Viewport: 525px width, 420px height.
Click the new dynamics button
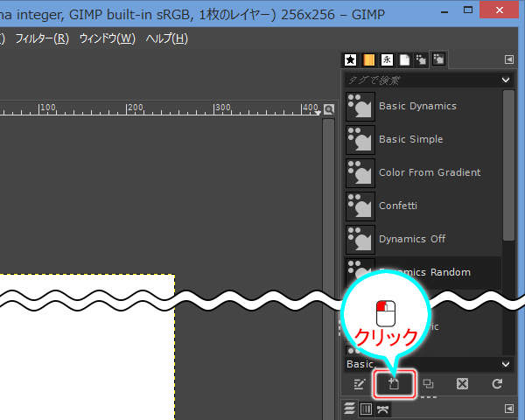click(394, 383)
